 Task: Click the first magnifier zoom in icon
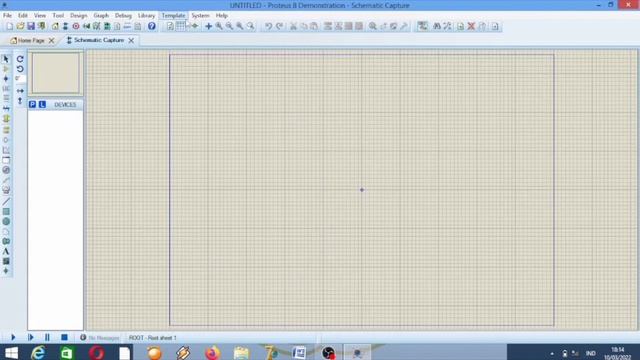click(x=219, y=26)
